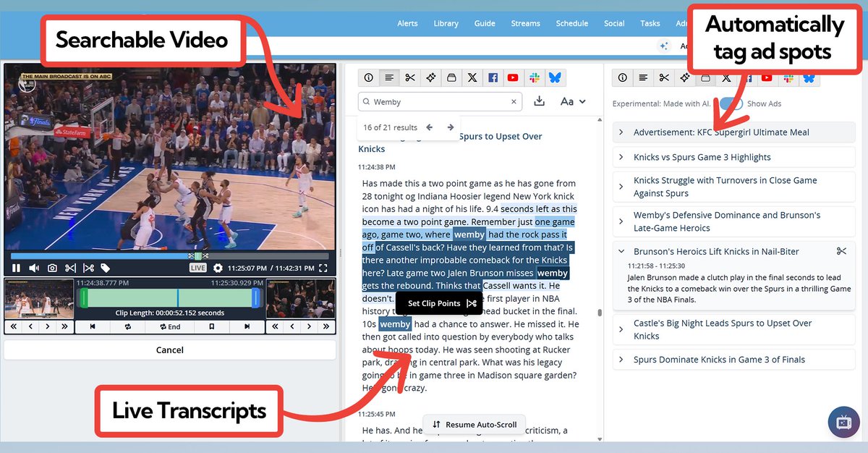Select the green clip start handle
The height and width of the screenshot is (453, 868).
84,298
